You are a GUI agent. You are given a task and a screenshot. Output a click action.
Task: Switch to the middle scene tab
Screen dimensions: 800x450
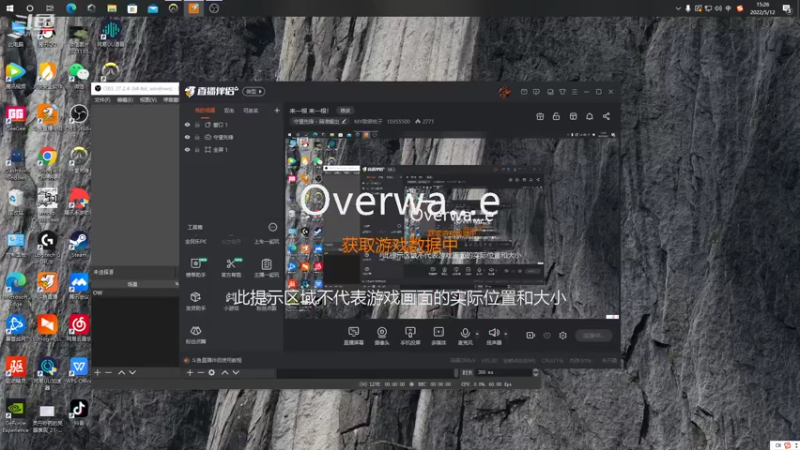[229, 110]
